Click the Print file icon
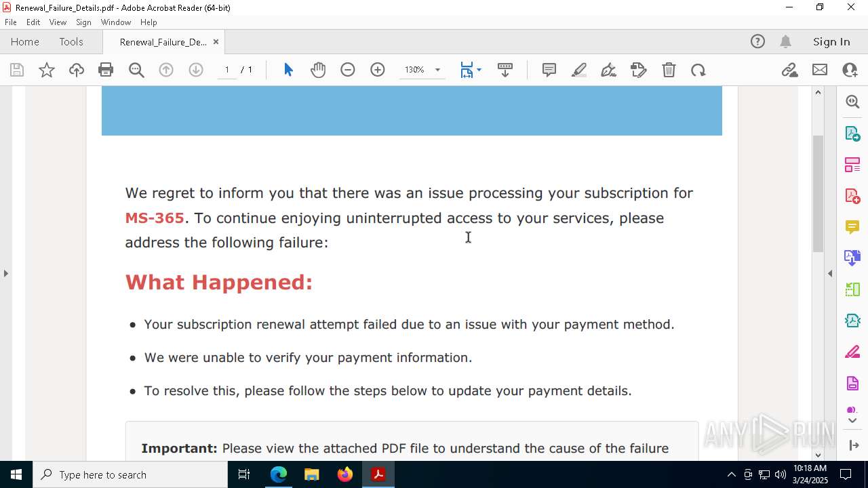The height and width of the screenshot is (488, 868). [106, 70]
